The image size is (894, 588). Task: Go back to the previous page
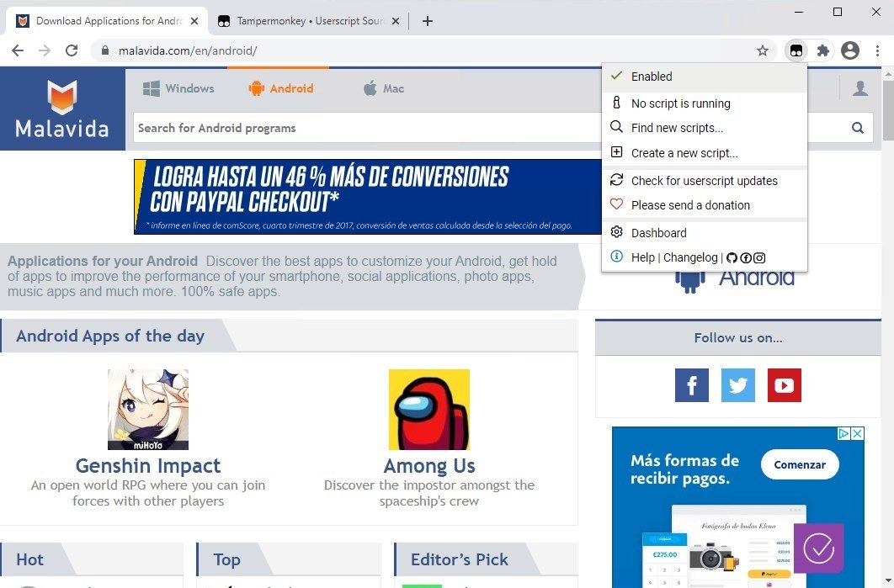click(18, 50)
